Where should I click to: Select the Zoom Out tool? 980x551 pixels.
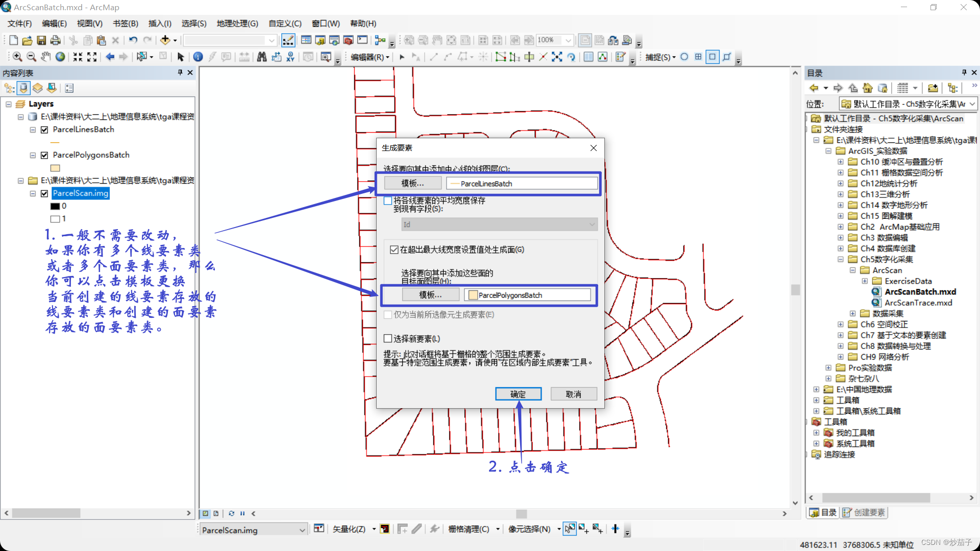click(x=31, y=57)
